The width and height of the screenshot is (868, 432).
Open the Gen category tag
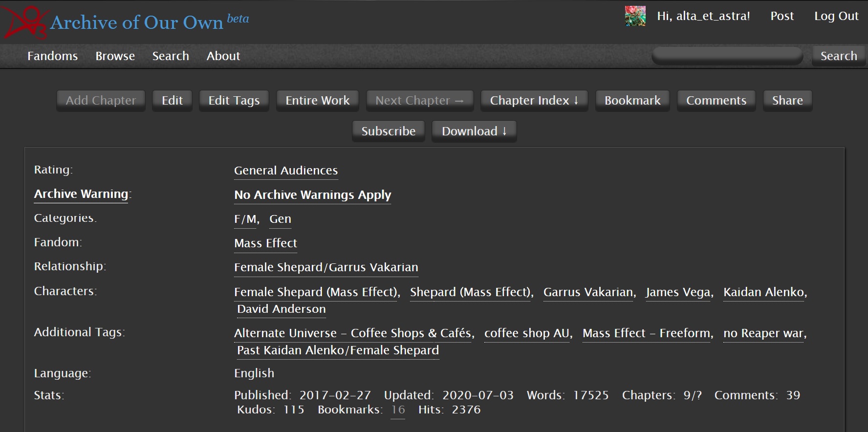281,219
